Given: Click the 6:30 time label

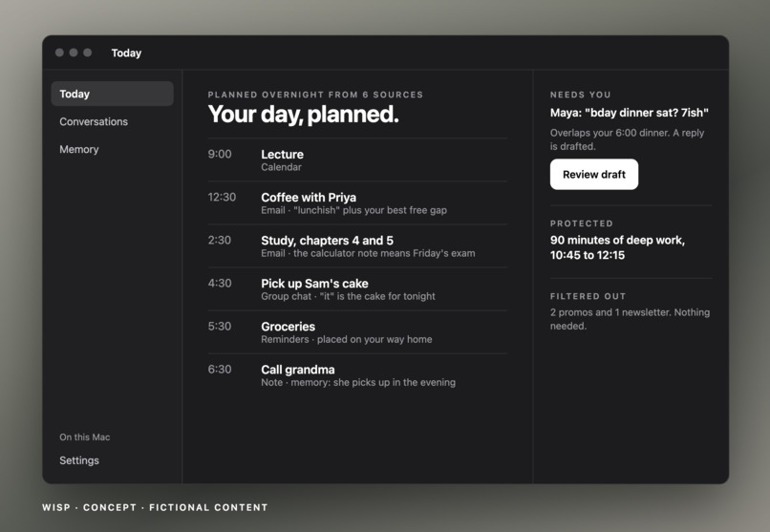Looking at the screenshot, I should point(220,370).
